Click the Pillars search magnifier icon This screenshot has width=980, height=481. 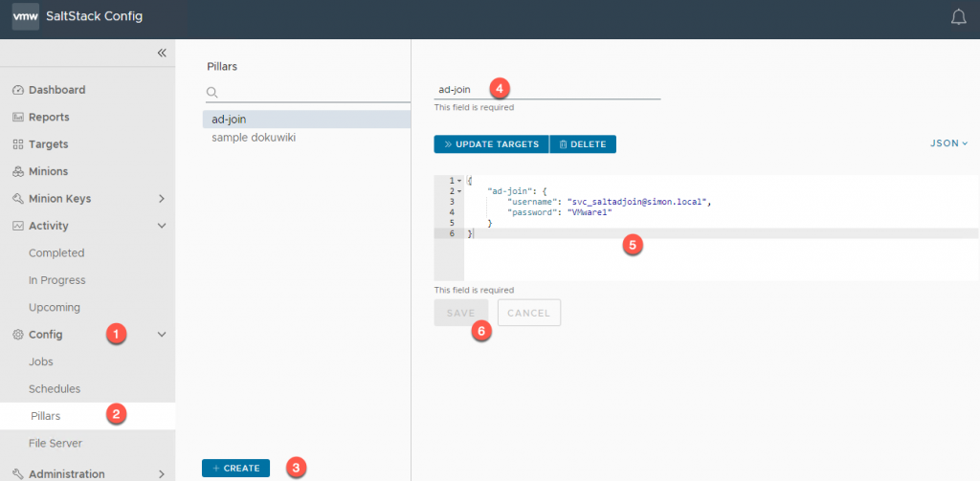(x=212, y=93)
